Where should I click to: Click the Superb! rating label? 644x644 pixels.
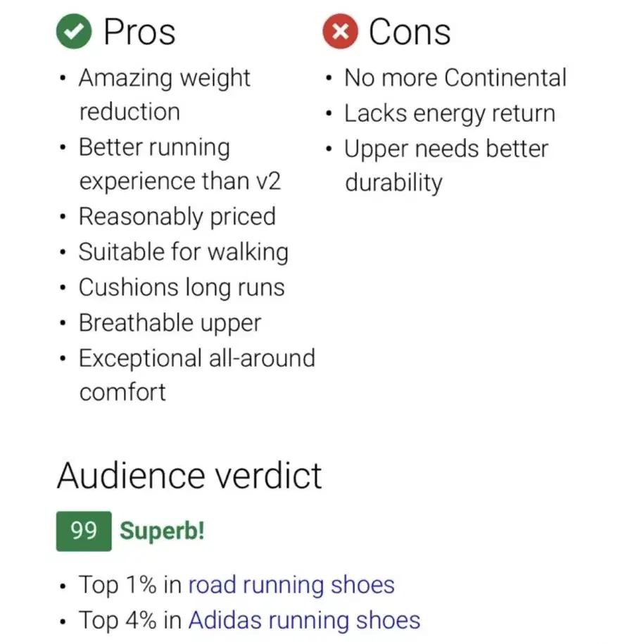(162, 531)
